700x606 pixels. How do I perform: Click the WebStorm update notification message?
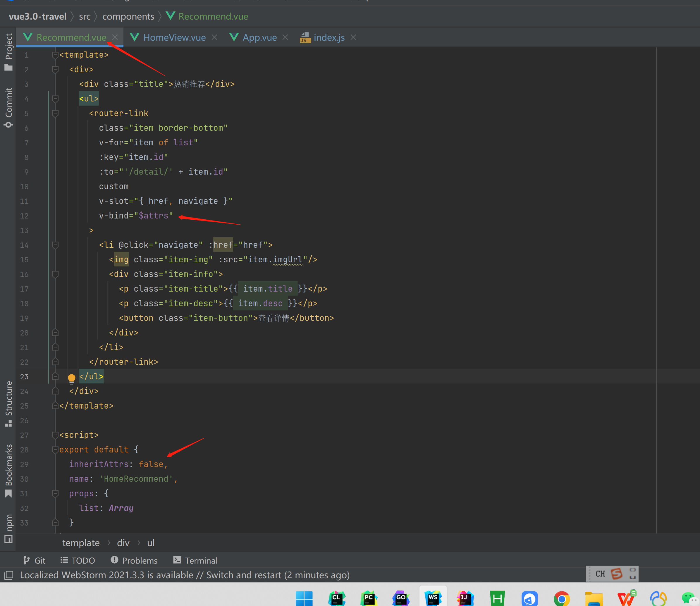click(185, 575)
